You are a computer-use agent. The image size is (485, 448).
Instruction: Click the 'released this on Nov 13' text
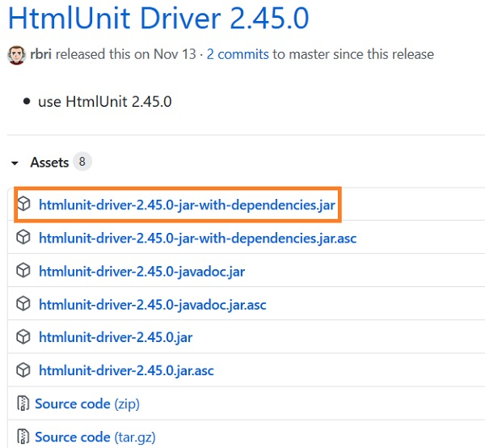[126, 54]
